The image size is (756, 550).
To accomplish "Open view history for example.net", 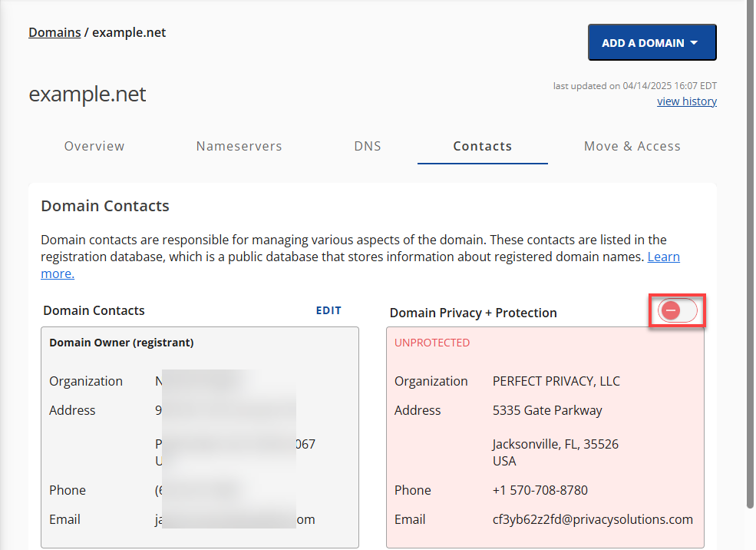I will [x=686, y=101].
